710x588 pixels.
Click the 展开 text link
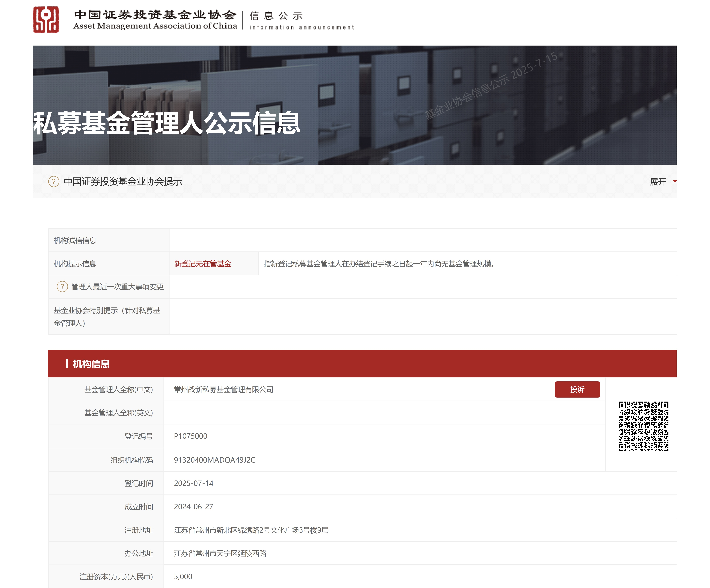point(658,182)
